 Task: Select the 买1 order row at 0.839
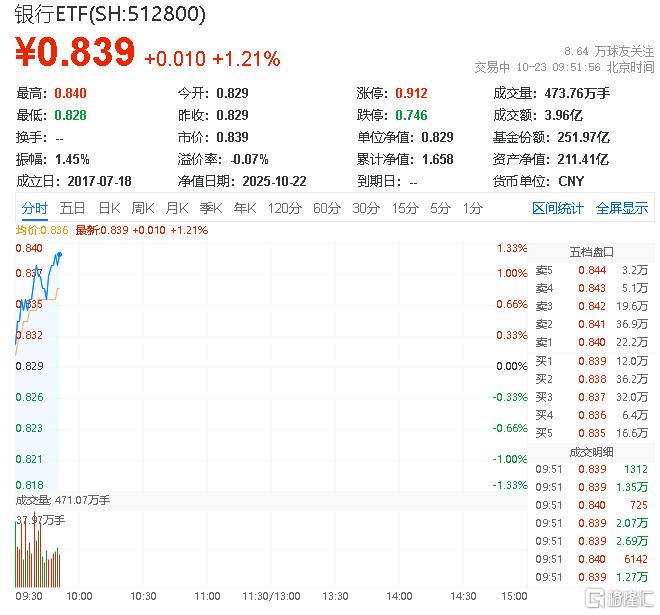pos(591,360)
